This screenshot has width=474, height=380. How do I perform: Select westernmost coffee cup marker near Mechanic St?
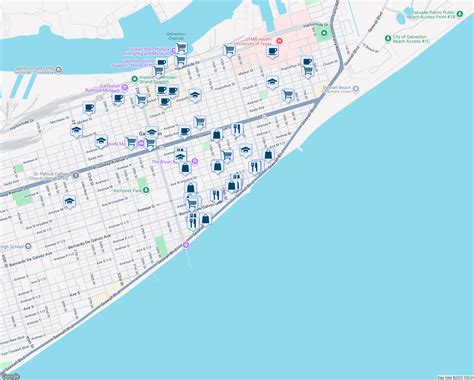[89, 108]
